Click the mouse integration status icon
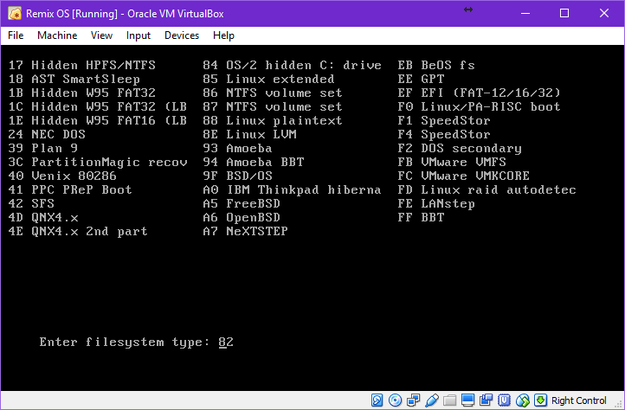 (x=523, y=400)
